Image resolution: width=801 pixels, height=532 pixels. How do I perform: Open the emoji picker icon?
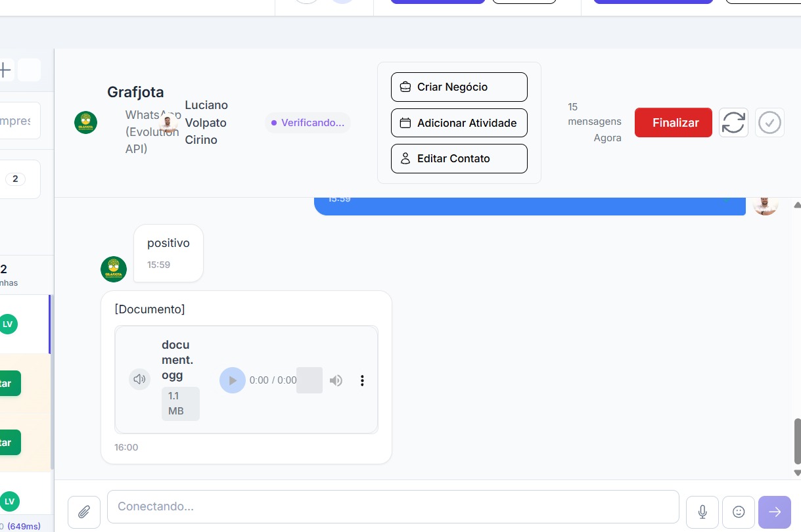[739, 512]
